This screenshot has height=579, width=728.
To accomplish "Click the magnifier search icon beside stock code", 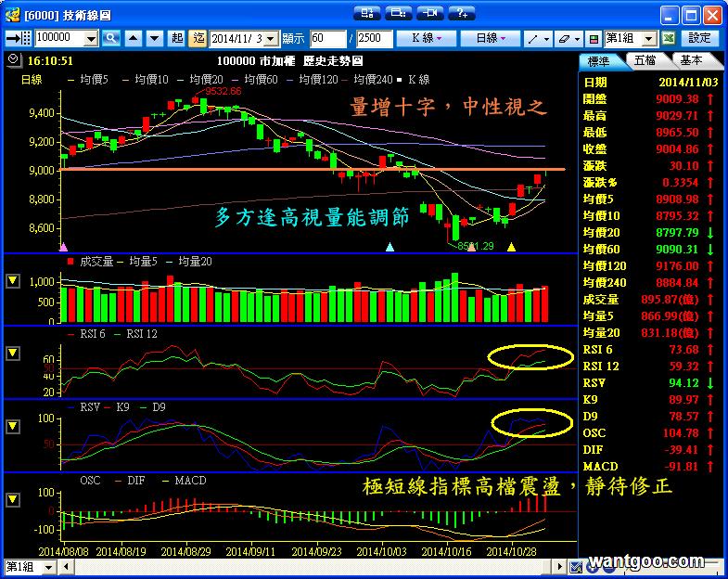I will [111, 38].
